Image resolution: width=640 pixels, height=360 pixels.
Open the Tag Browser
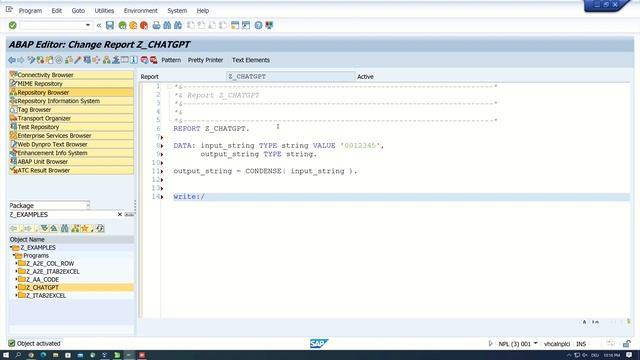pos(71,110)
